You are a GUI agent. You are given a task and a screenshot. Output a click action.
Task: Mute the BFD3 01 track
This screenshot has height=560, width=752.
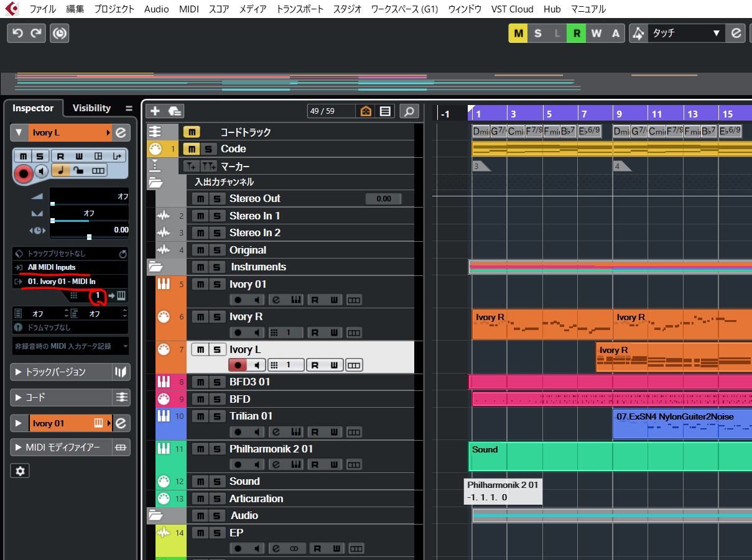coord(199,382)
